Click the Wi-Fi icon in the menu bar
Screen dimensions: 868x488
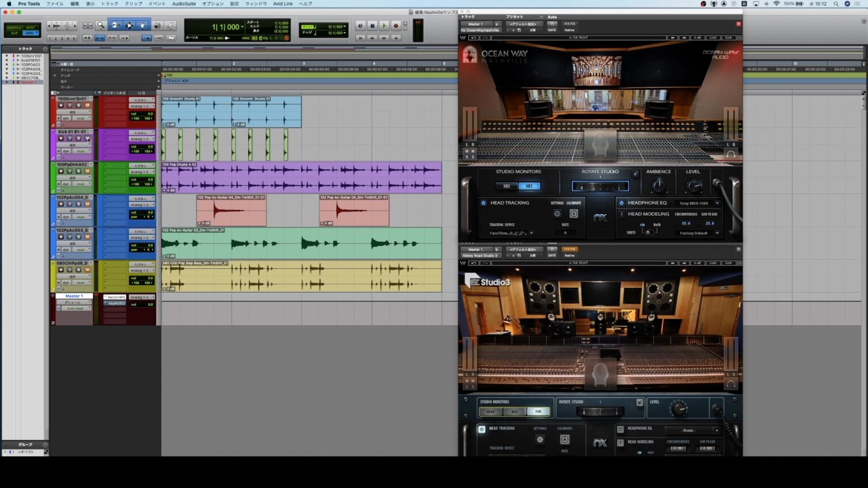point(776,3)
